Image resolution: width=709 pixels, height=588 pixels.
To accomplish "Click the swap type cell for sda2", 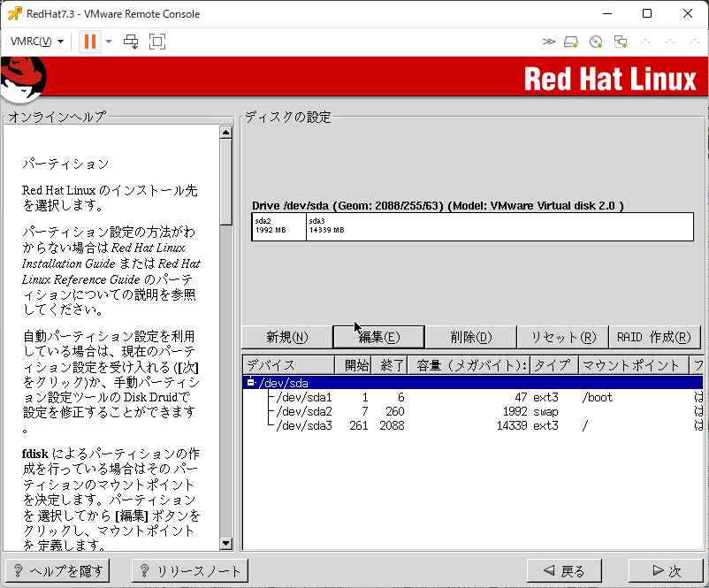I will click(x=545, y=412).
